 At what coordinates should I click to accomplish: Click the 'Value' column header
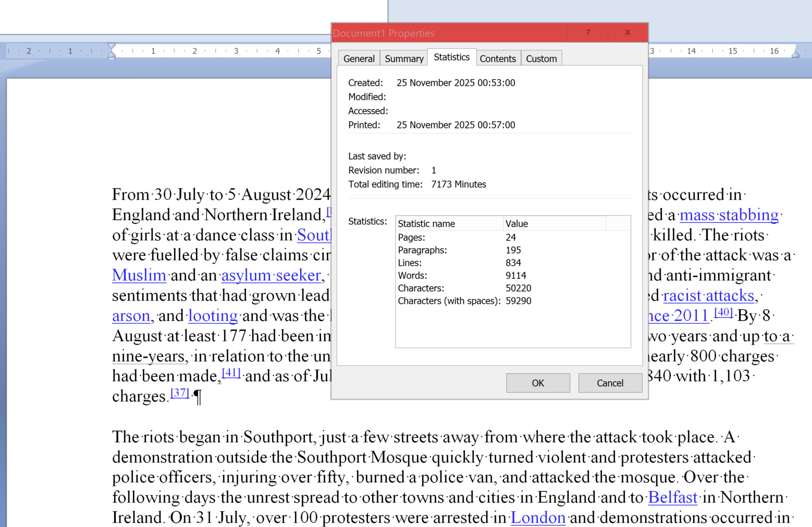[x=553, y=224]
